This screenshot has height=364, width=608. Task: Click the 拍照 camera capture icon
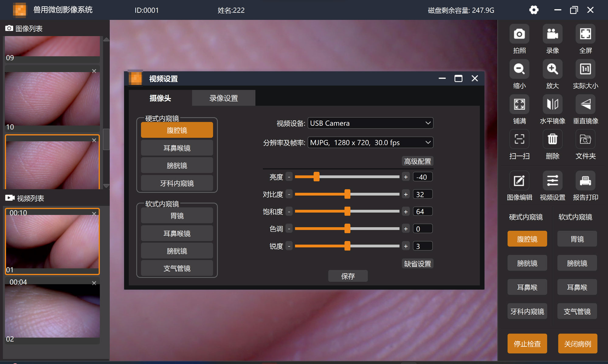pyautogui.click(x=519, y=34)
